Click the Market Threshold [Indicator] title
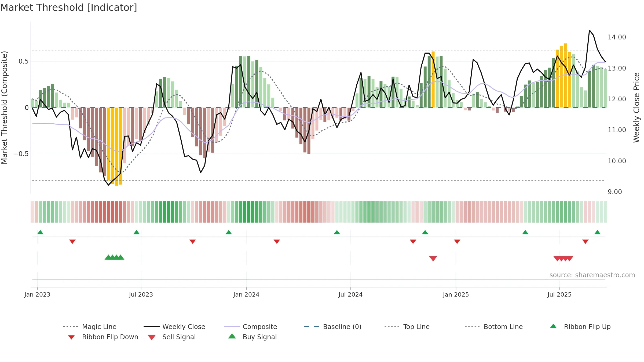This screenshot has height=362, width=644. pos(69,8)
